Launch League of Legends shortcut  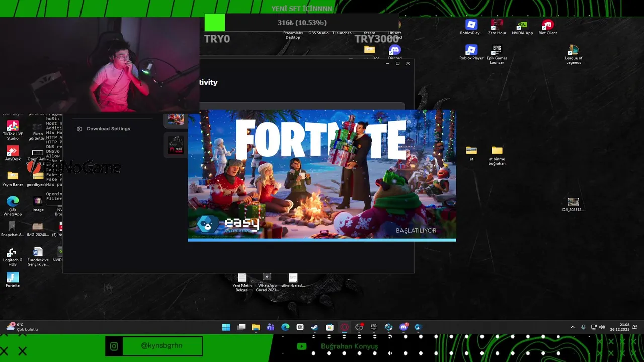[x=573, y=54]
